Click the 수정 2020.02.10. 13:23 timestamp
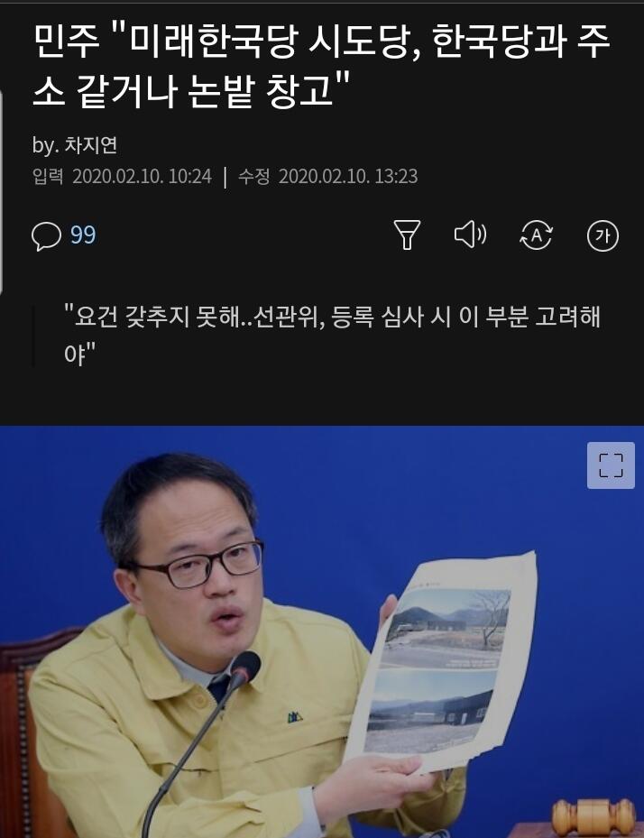Image resolution: width=644 pixels, height=838 pixels. click(327, 177)
